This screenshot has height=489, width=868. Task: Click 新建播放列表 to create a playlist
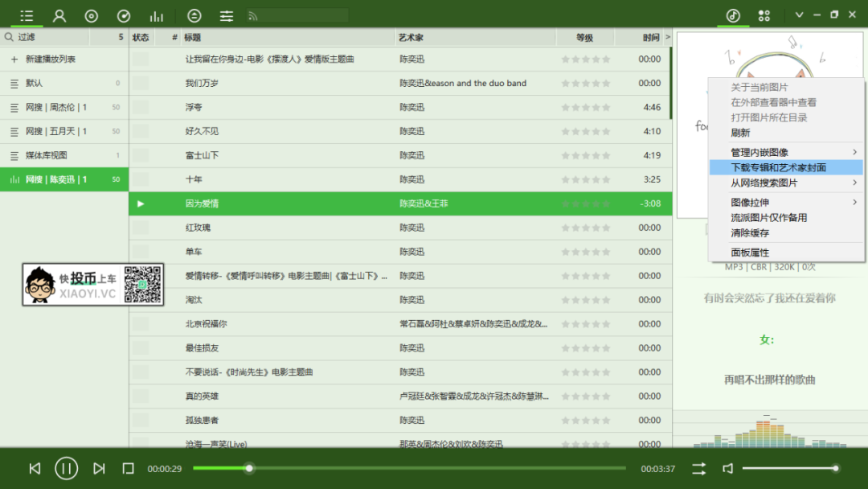[x=50, y=59]
